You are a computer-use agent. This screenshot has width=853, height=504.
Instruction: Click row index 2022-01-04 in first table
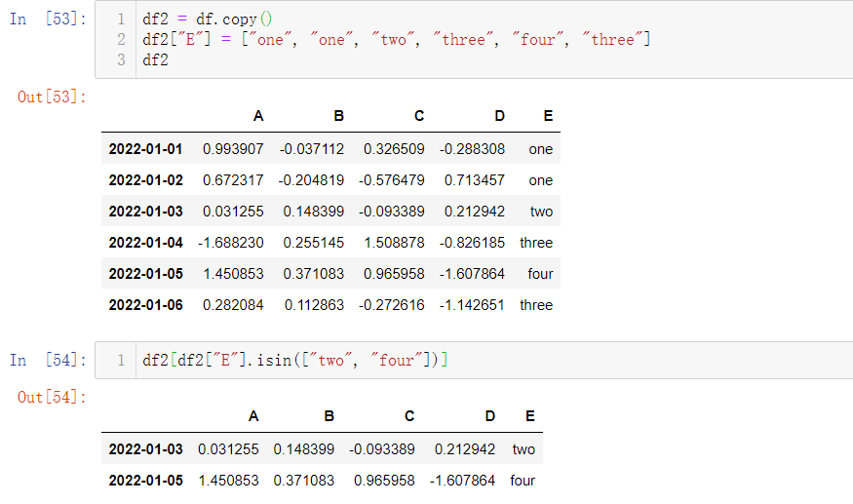coord(146,243)
